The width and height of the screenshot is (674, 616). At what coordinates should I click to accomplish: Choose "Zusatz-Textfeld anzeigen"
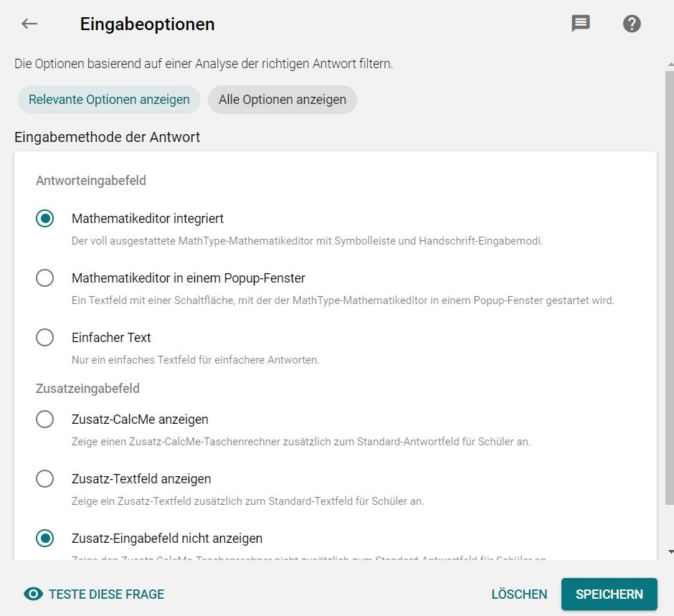(44, 479)
